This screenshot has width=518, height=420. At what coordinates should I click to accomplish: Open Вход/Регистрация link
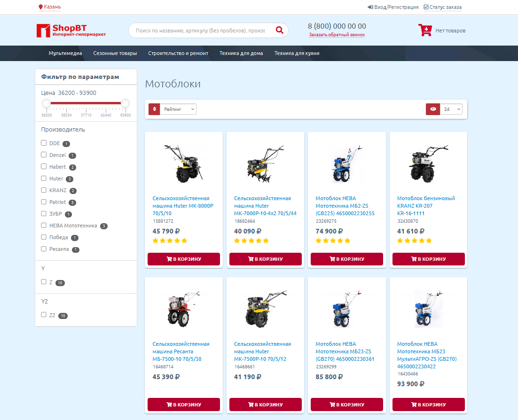[396, 7]
